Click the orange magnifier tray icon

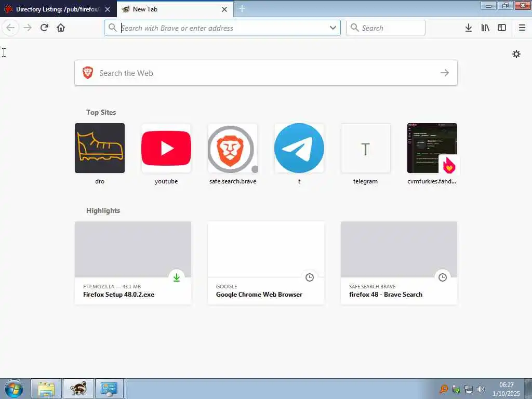click(x=444, y=389)
